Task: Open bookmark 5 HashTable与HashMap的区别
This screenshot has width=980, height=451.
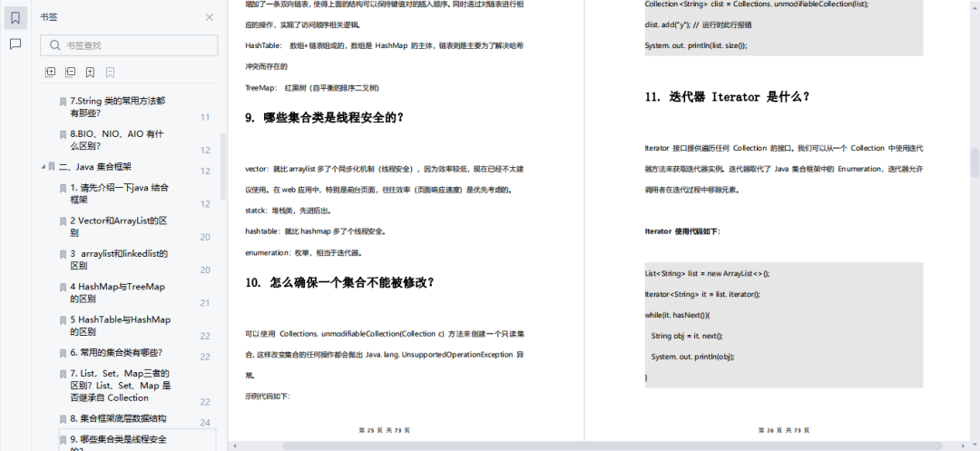Action: (120, 326)
